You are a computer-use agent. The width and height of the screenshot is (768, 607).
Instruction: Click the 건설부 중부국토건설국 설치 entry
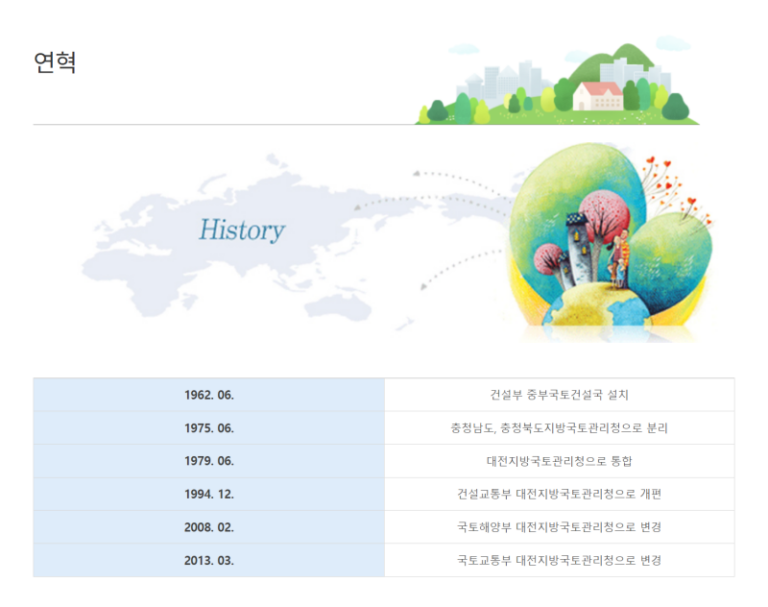click(x=559, y=395)
